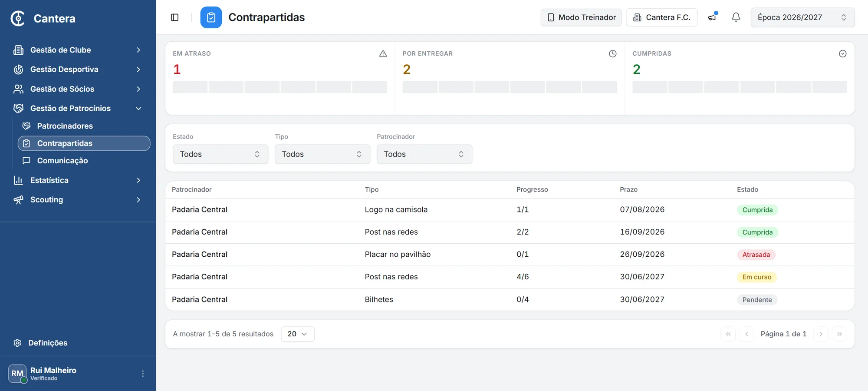Viewport: 868px width, 391px height.
Task: Select the Placar no pavilhão row
Action: [x=510, y=255]
